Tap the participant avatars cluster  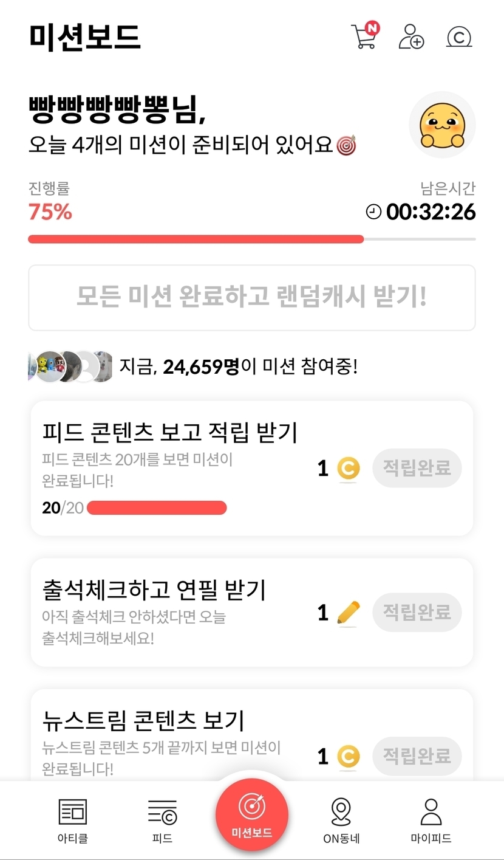coord(70,366)
